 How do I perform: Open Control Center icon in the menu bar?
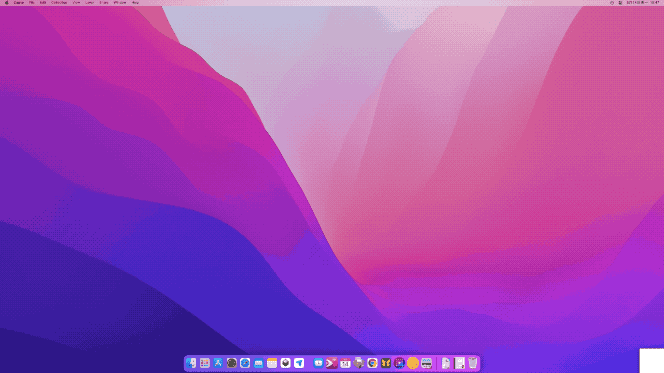620,3
